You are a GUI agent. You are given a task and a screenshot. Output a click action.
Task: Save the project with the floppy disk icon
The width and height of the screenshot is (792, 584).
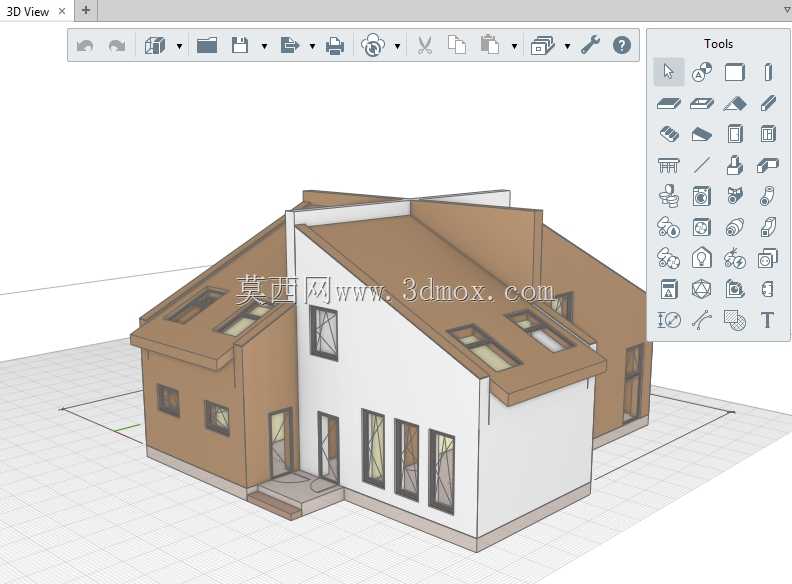coord(240,45)
